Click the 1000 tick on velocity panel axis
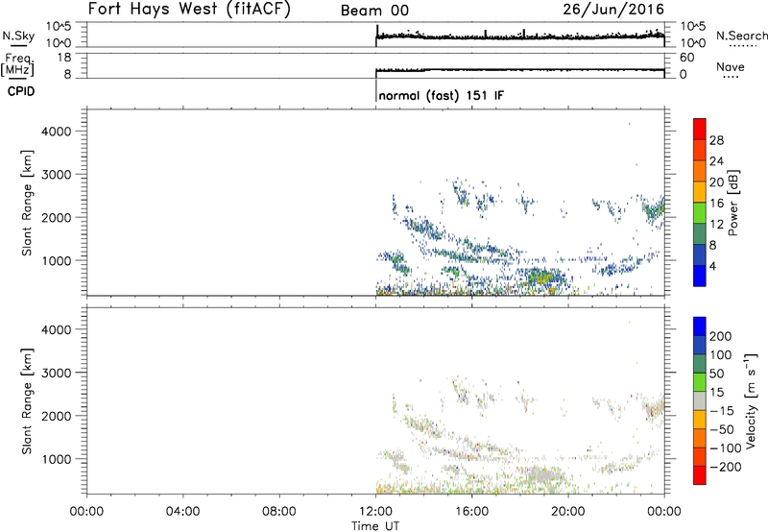This screenshot has height=532, width=768. (x=57, y=459)
